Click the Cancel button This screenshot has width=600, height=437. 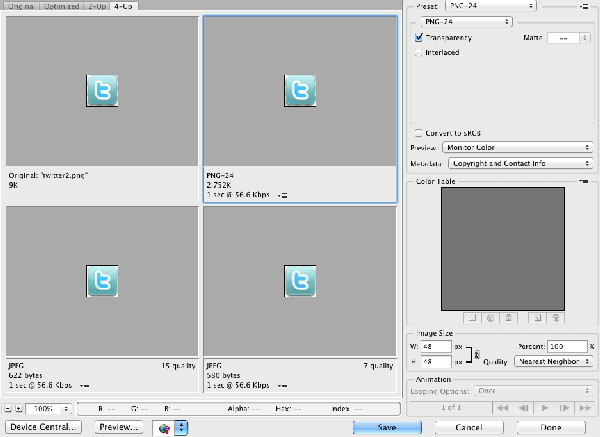click(469, 427)
